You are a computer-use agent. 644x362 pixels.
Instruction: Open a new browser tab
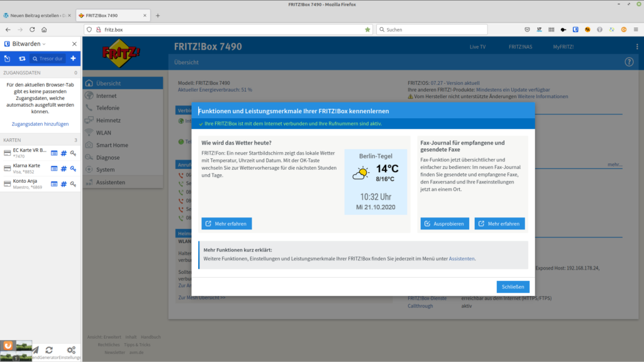click(158, 16)
